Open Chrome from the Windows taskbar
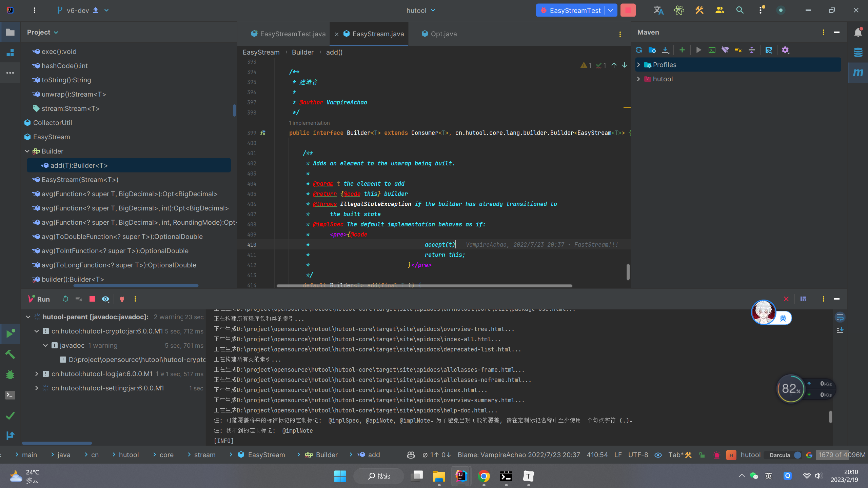Viewport: 868px width, 488px height. (484, 476)
